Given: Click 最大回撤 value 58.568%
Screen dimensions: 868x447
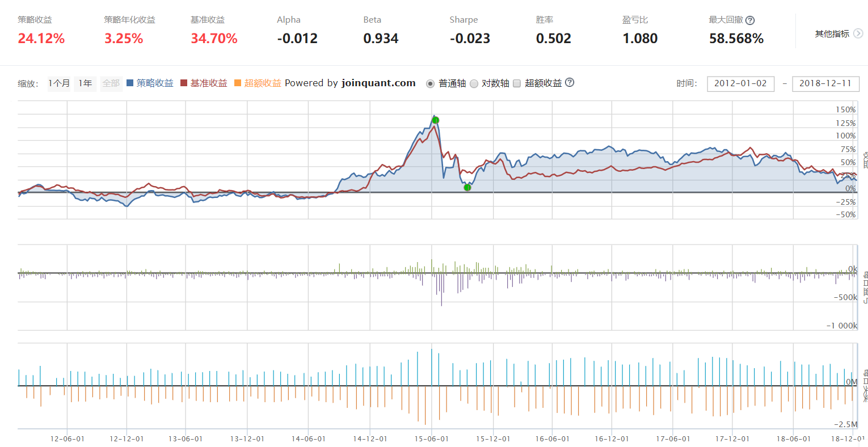Looking at the screenshot, I should (x=736, y=39).
